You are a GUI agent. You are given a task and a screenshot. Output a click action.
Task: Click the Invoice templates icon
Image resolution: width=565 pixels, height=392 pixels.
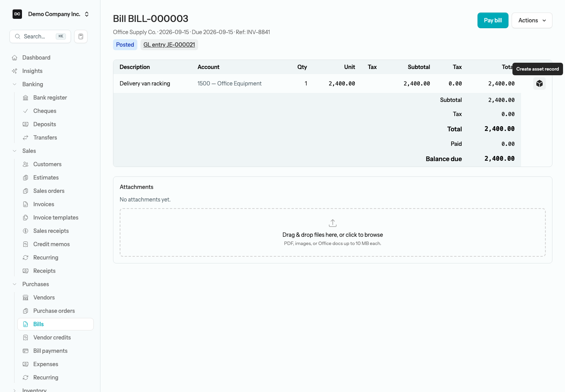26,218
